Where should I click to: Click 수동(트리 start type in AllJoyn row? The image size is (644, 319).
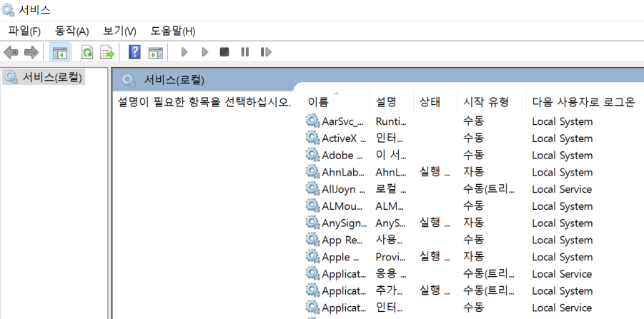pos(489,189)
